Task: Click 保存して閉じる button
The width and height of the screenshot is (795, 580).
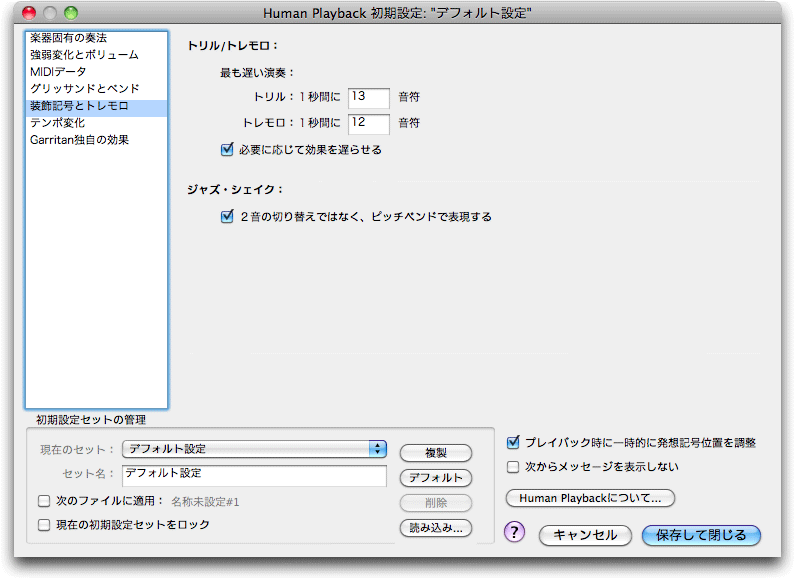Action: coord(701,535)
